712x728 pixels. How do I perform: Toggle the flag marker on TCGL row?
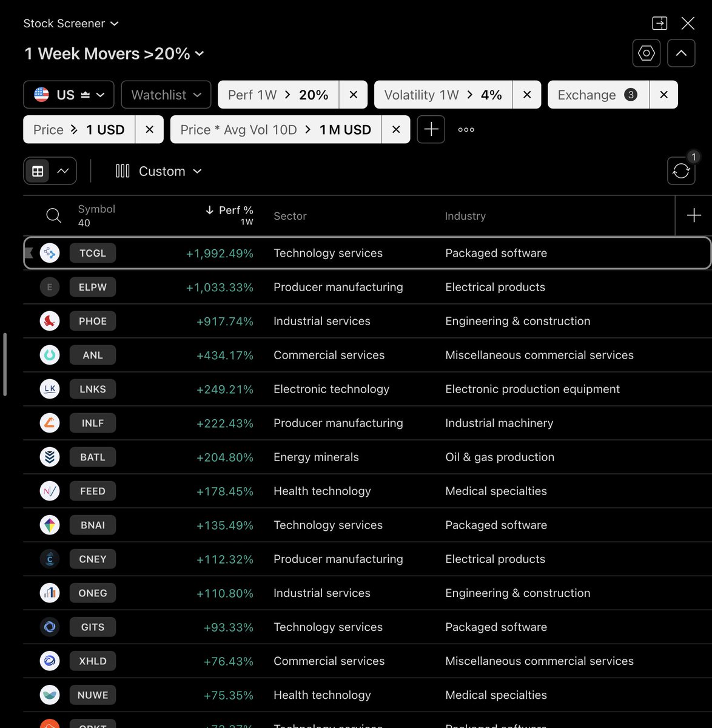[29, 253]
